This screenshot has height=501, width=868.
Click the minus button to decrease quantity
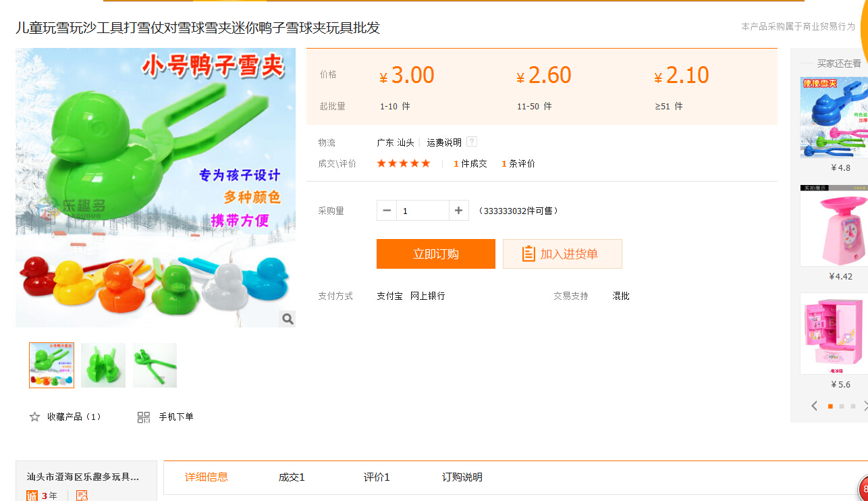click(x=387, y=211)
